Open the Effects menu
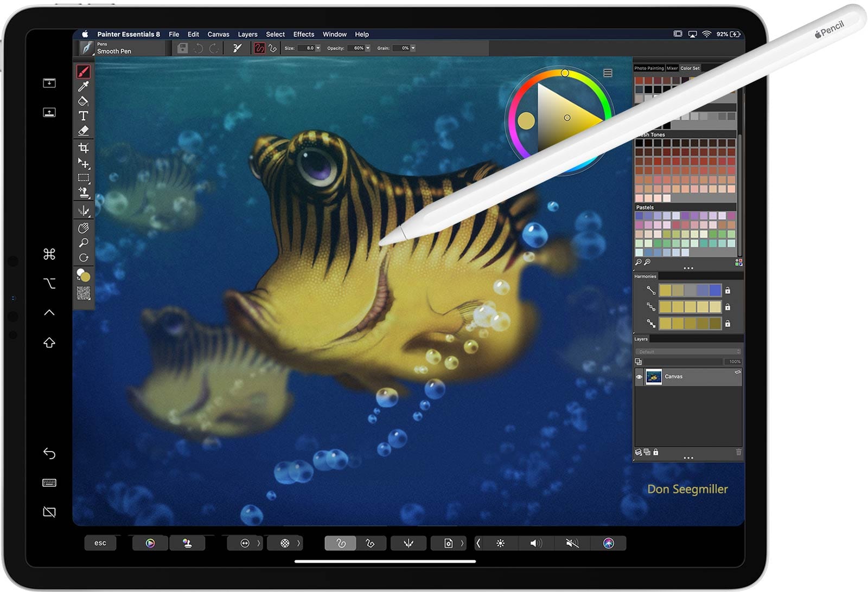This screenshot has width=868, height=592. coord(303,34)
